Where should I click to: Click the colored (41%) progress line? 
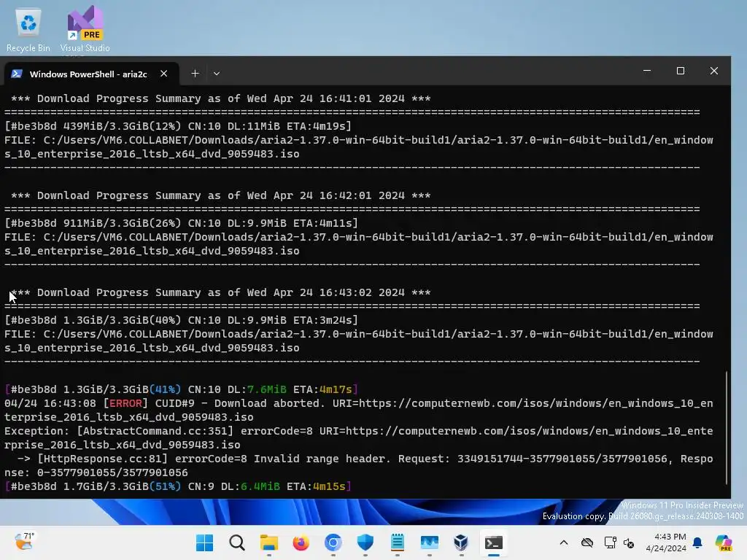(181, 389)
